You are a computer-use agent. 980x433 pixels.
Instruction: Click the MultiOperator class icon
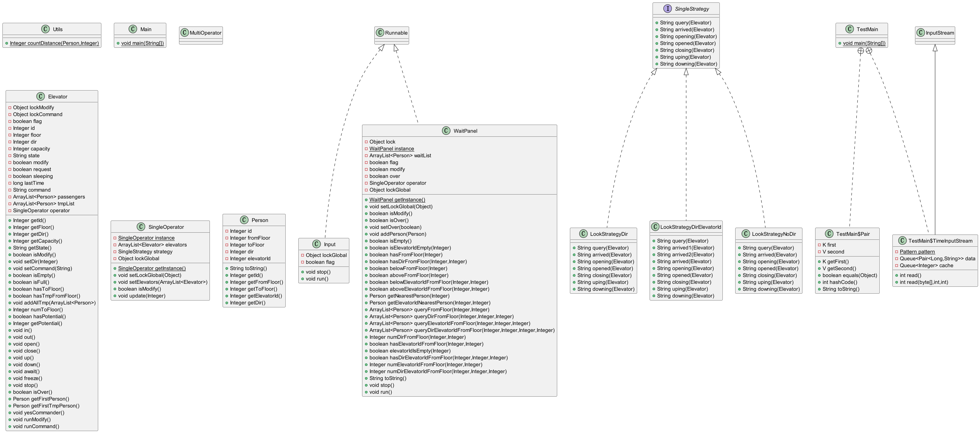tap(184, 33)
